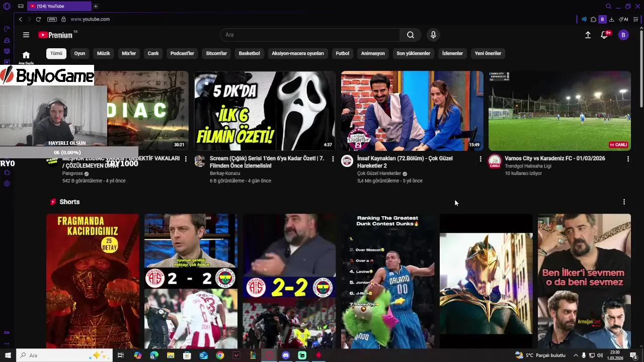Open the Windows Start button

[8, 355]
